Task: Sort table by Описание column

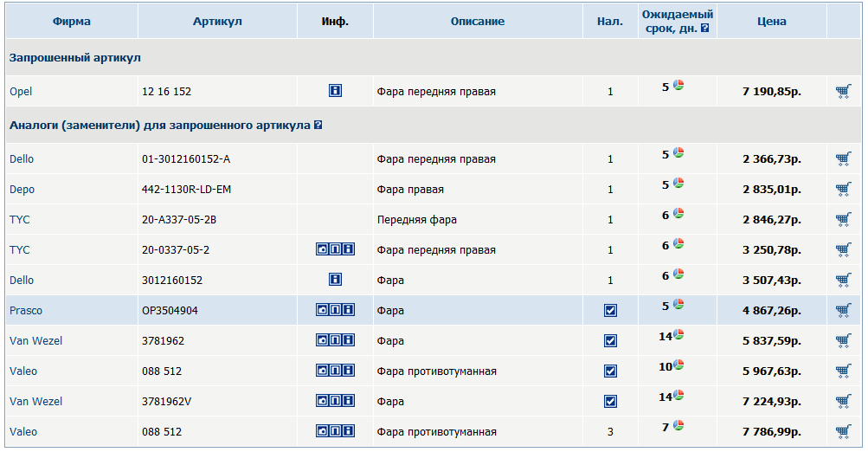Action: 477,22
